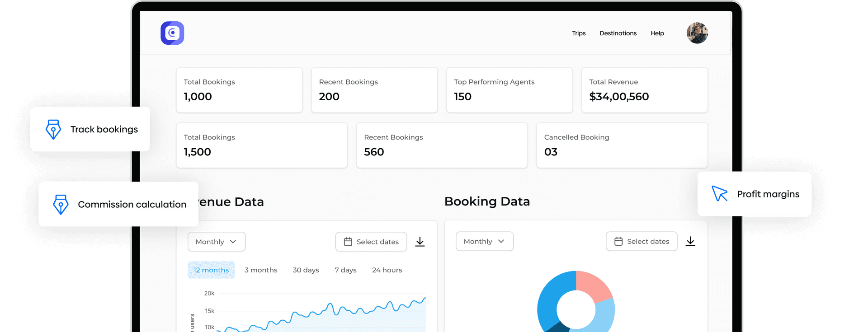Click Recent Bookings card showing 200

(374, 90)
